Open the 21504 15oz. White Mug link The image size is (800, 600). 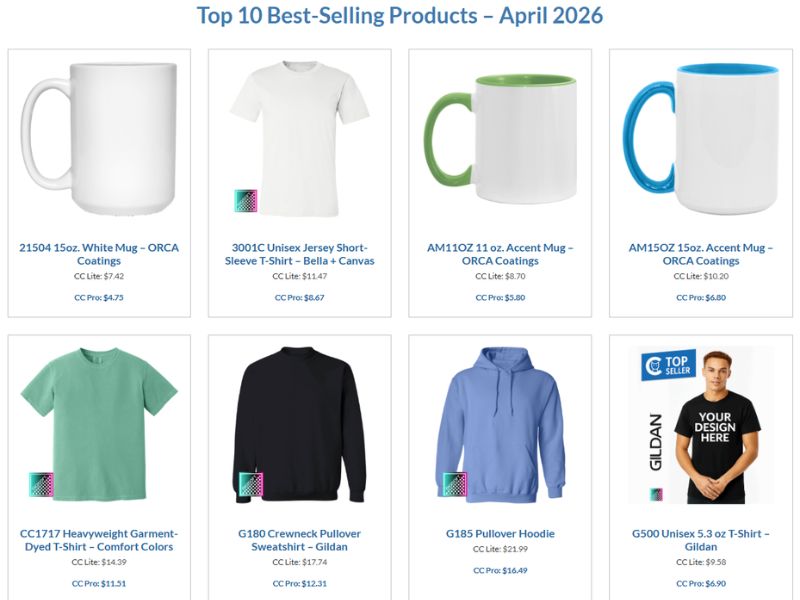[99, 254]
